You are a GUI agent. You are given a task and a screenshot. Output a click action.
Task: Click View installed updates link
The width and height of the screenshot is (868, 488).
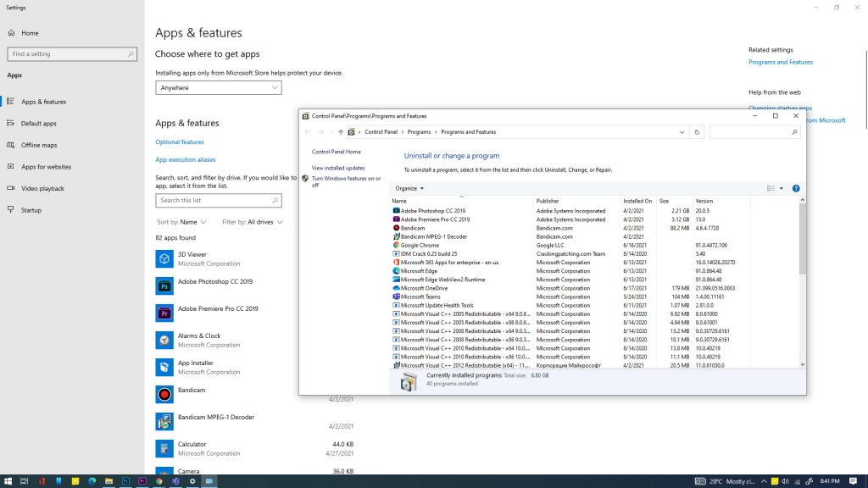point(338,169)
